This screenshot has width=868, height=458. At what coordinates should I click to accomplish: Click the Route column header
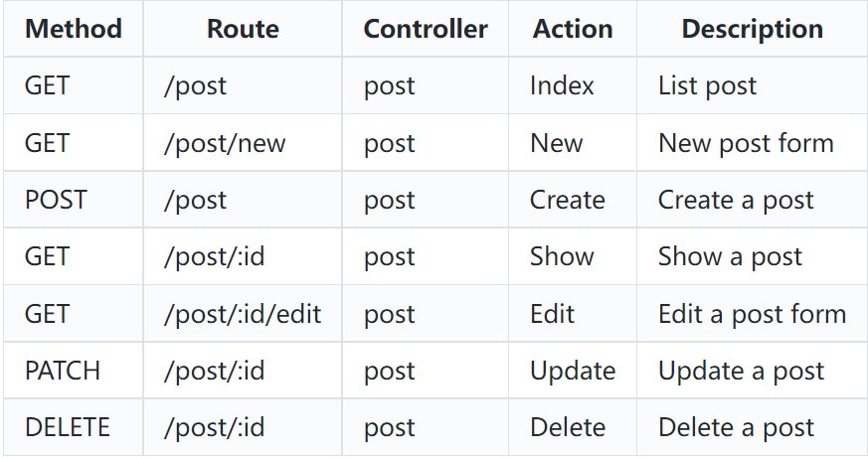coord(243,29)
